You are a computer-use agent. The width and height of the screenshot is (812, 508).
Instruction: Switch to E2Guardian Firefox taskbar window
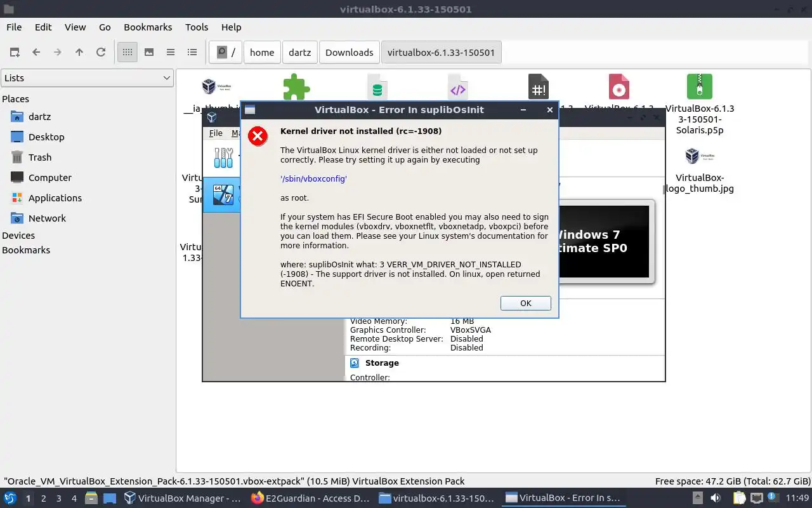(310, 498)
